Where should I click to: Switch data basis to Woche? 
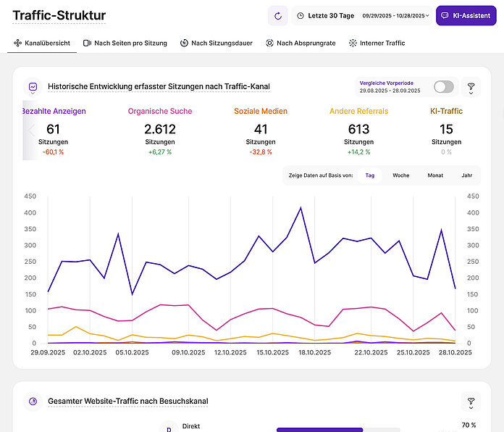click(401, 175)
